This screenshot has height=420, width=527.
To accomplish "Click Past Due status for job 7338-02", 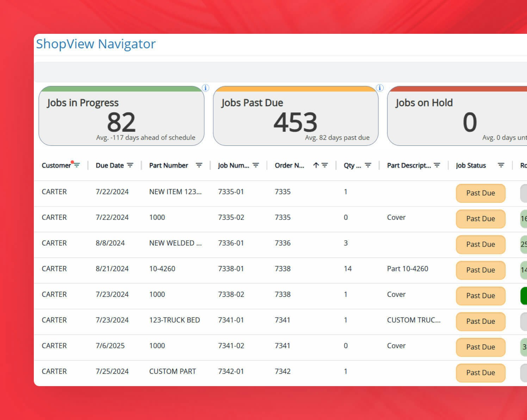I will tap(480, 296).
